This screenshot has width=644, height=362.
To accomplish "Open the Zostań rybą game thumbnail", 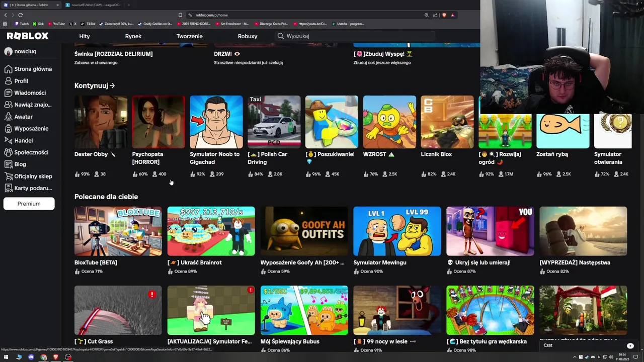I will [562, 131].
